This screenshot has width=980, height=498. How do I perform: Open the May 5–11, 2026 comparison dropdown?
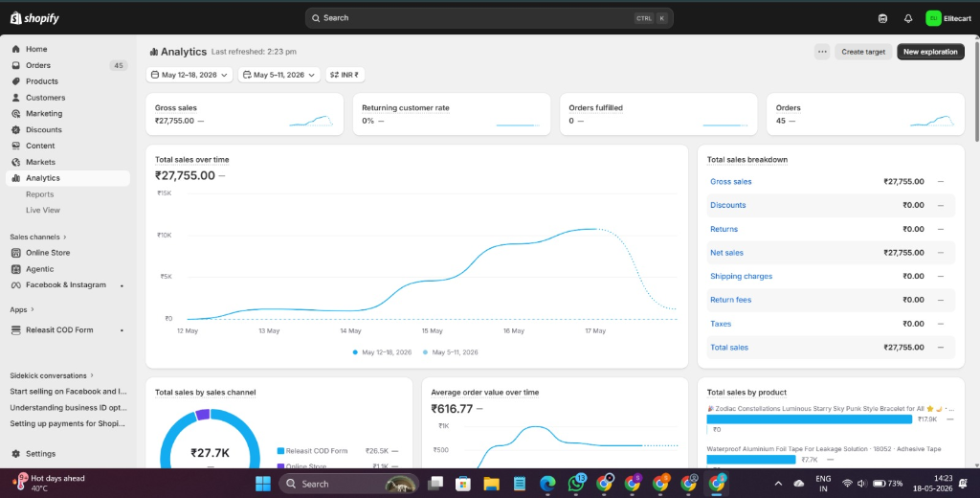[278, 75]
